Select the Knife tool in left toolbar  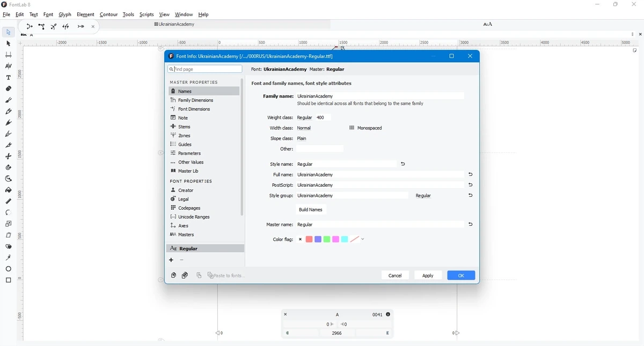click(x=8, y=145)
